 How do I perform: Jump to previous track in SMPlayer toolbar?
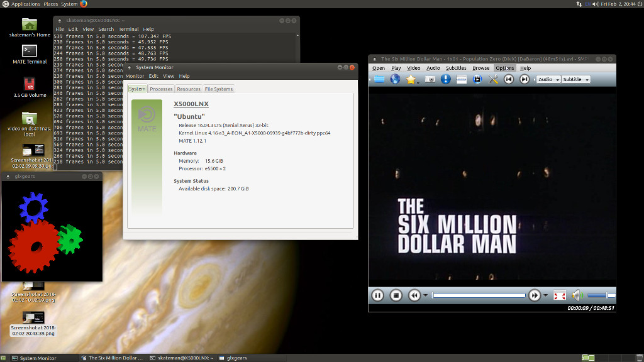(x=508, y=79)
